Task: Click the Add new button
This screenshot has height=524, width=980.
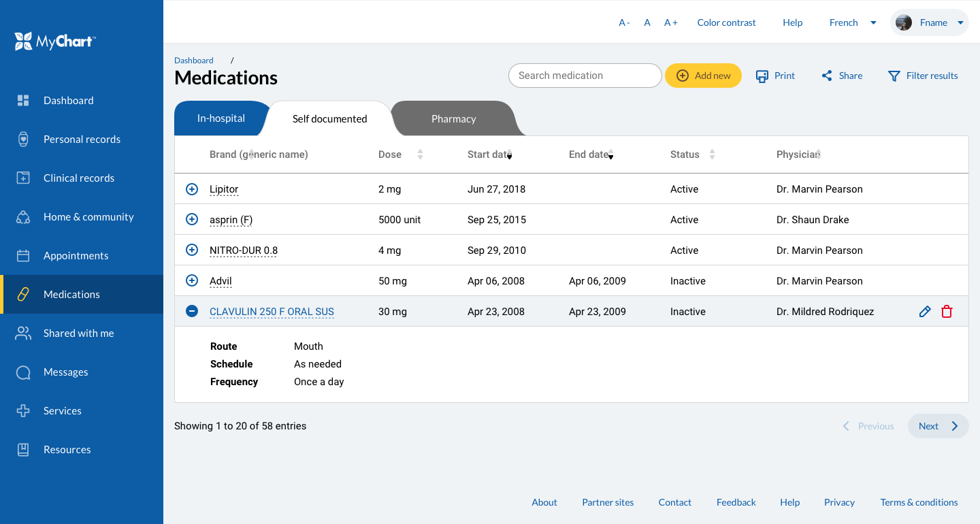Action: point(703,76)
